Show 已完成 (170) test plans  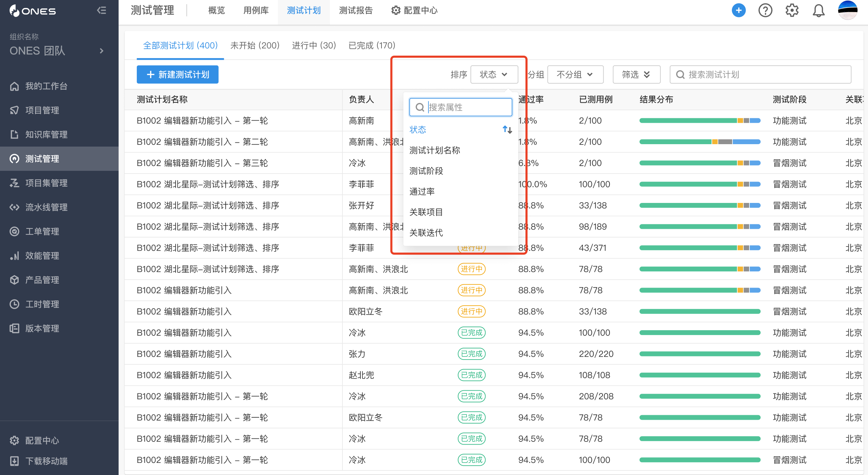(x=372, y=45)
